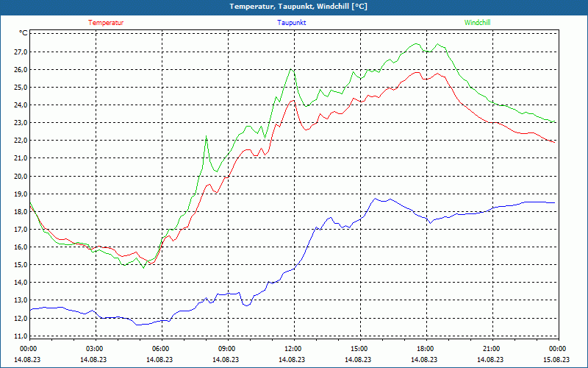Screen dimensions: 588x368
Task: Click the blue Taupunkt legend label
Action: [x=291, y=23]
